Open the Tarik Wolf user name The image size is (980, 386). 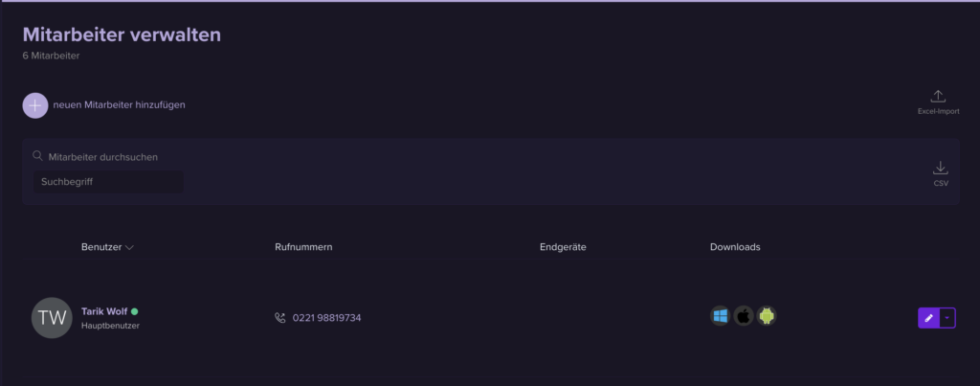click(x=103, y=311)
